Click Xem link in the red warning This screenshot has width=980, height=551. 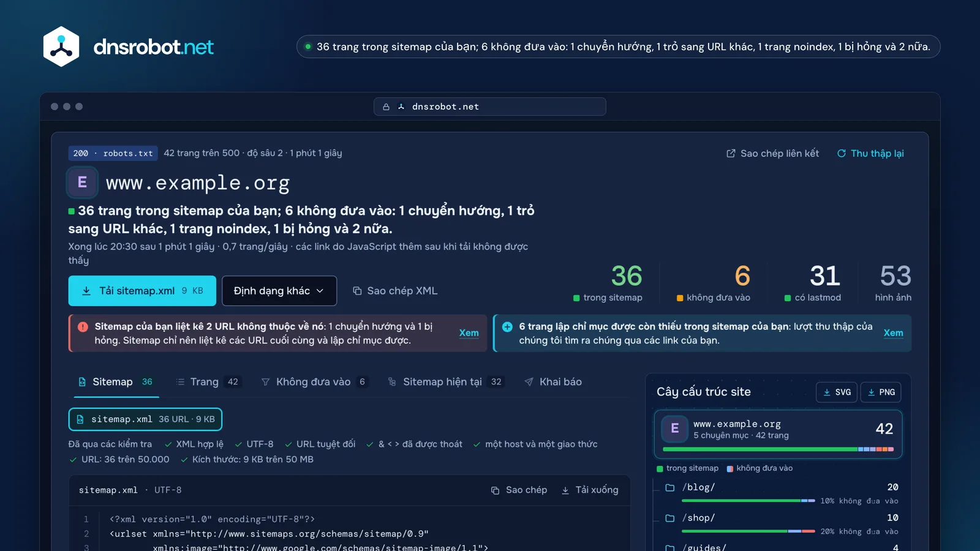[469, 333]
